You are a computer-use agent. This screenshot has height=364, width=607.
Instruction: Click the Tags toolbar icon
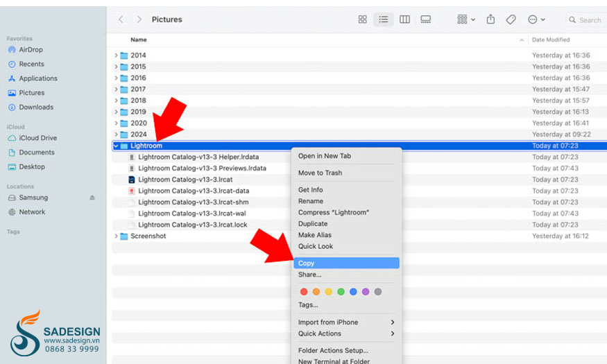coord(511,19)
